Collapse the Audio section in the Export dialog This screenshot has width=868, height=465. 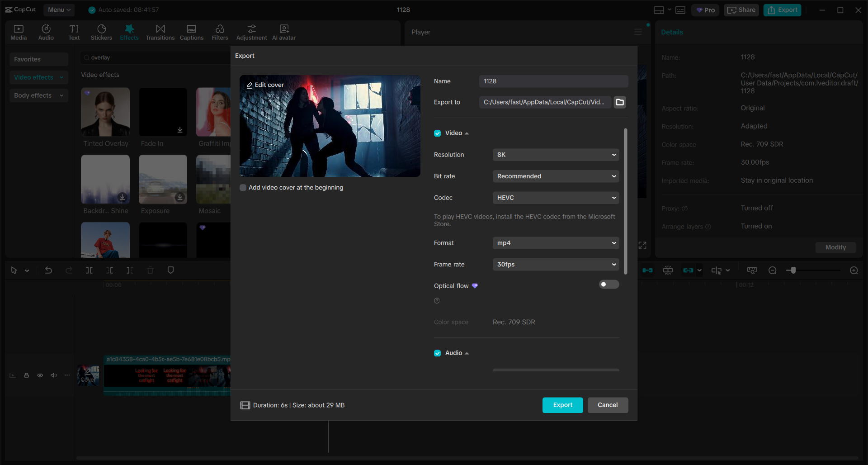click(467, 353)
